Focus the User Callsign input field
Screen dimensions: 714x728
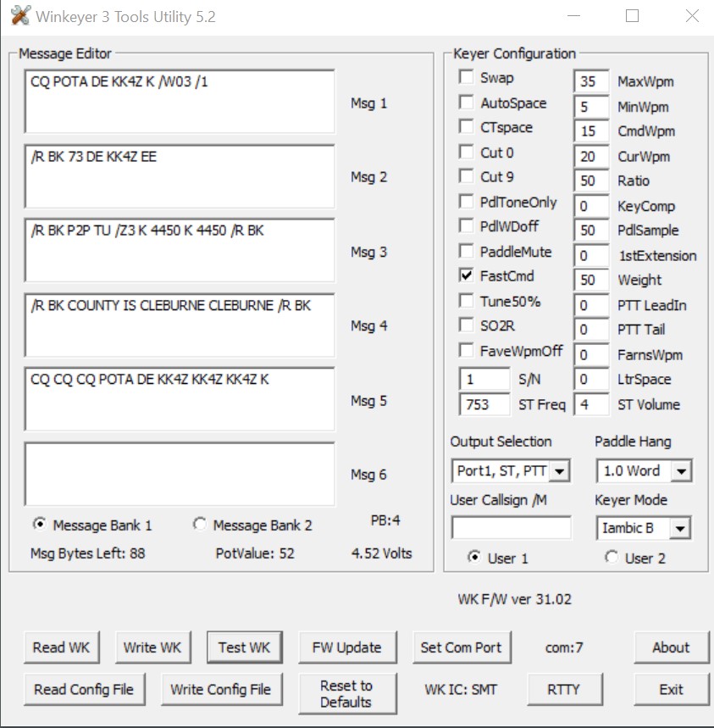tap(511, 528)
